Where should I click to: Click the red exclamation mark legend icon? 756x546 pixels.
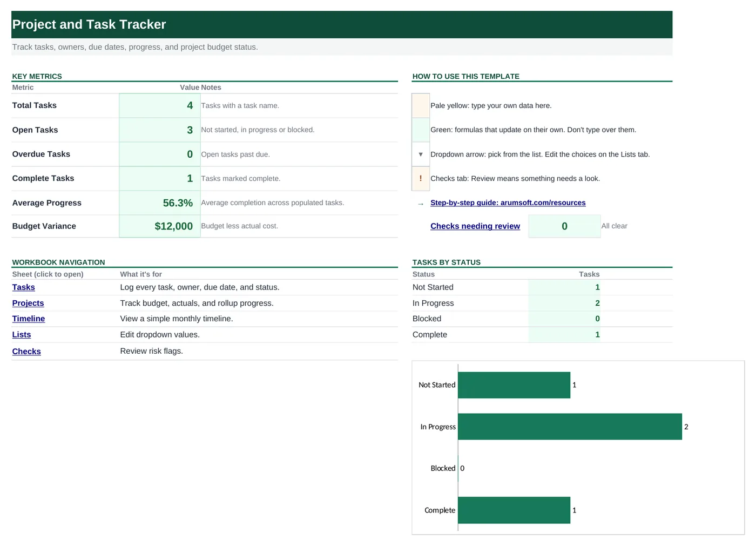421,178
